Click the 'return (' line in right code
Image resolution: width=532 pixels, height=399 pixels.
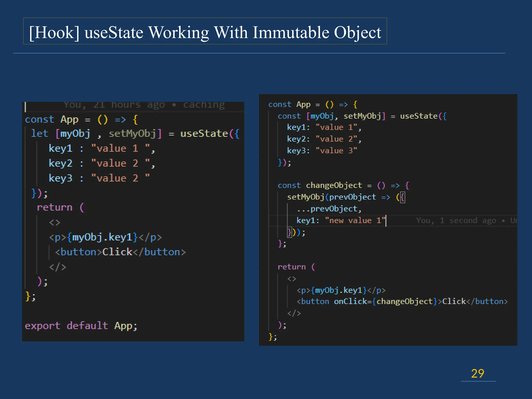click(296, 267)
